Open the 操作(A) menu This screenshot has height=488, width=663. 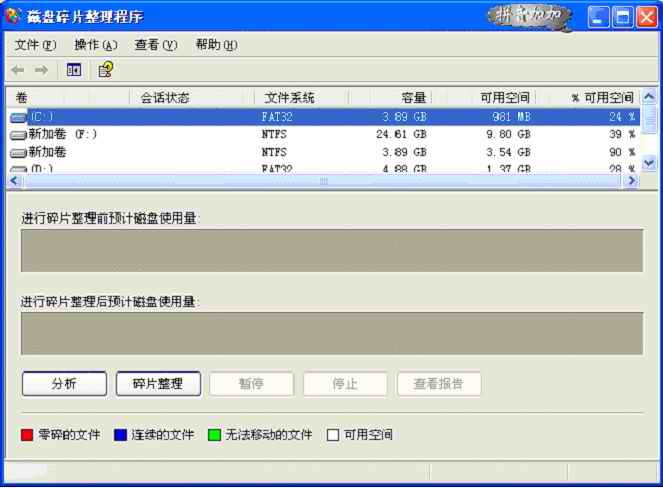click(96, 45)
